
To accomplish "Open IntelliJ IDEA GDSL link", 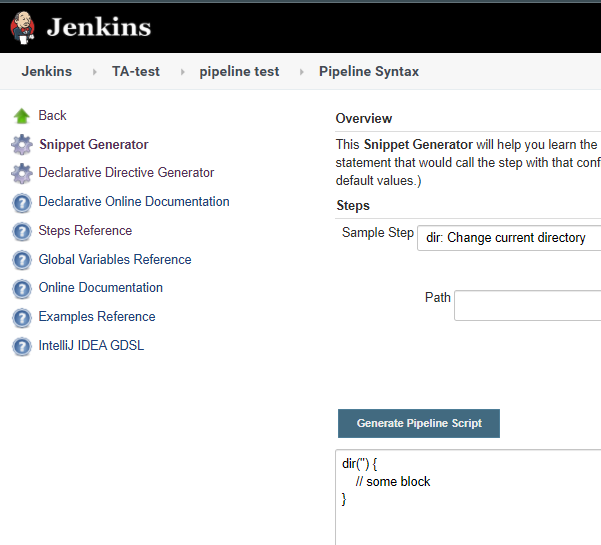I will pyautogui.click(x=91, y=345).
